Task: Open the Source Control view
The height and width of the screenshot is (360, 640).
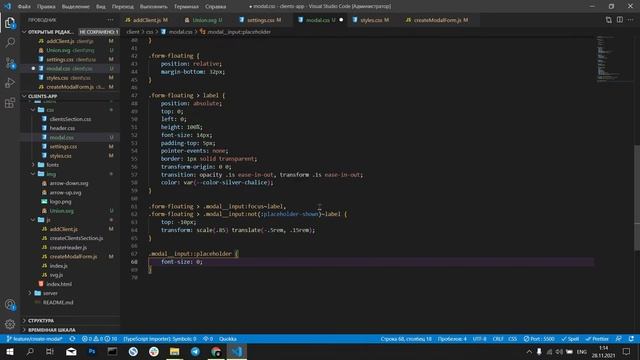Action: [10, 63]
